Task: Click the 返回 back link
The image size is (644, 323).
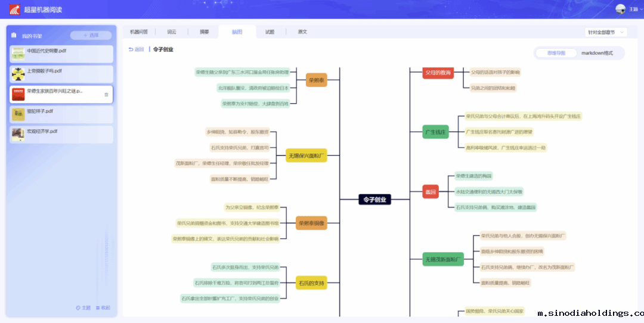Action: pyautogui.click(x=137, y=49)
